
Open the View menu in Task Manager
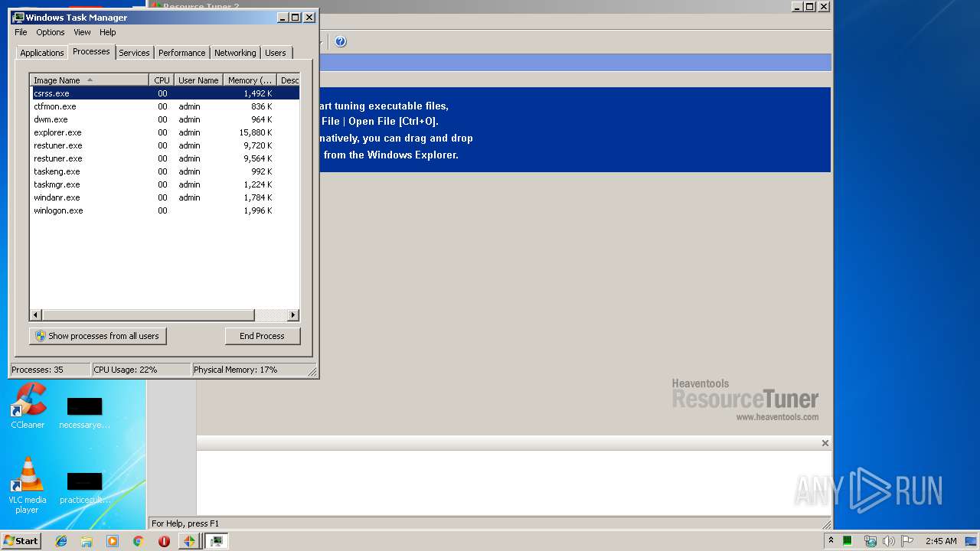[x=82, y=32]
